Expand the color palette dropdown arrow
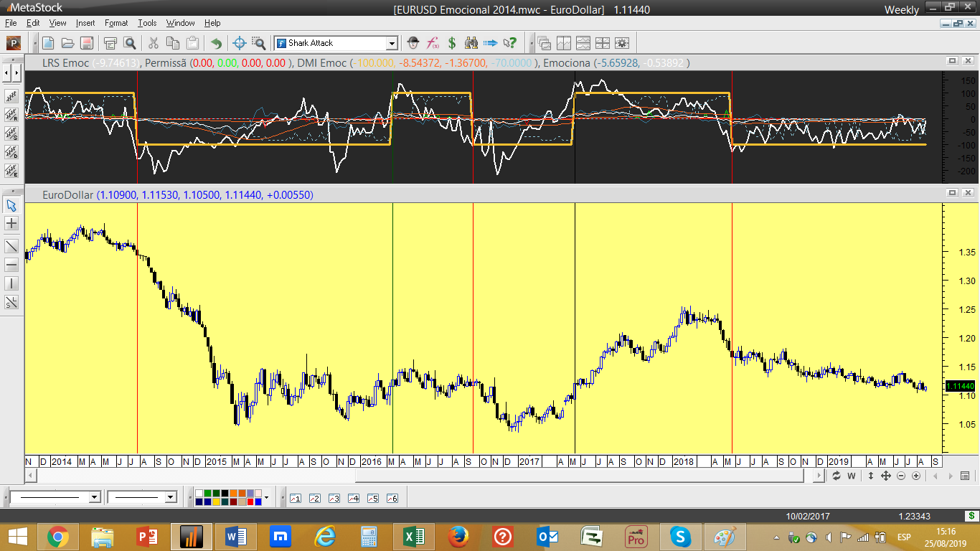The width and height of the screenshot is (980, 551). pyautogui.click(x=266, y=497)
